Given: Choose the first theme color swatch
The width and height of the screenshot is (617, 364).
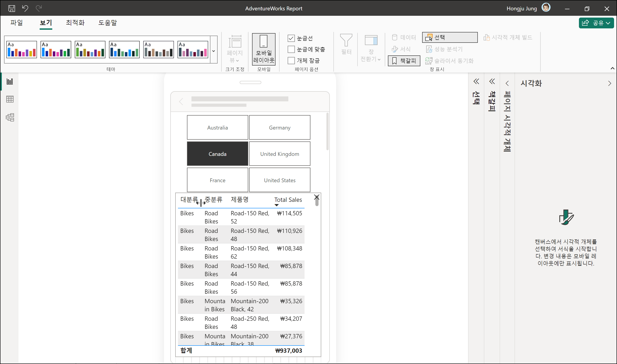Looking at the screenshot, I should (22, 50).
